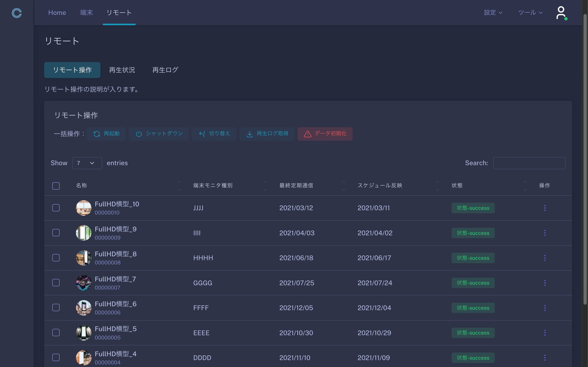
Task: Click the Search input field
Action: 529,163
